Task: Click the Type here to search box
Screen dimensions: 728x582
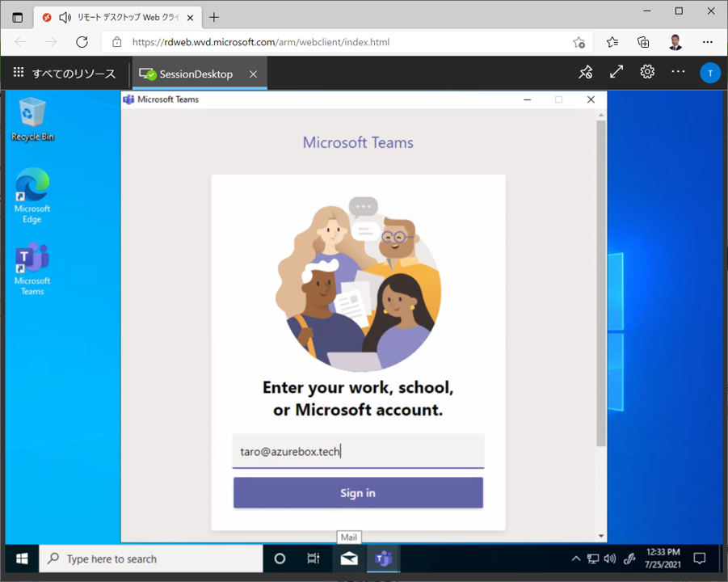Action: (x=151, y=559)
